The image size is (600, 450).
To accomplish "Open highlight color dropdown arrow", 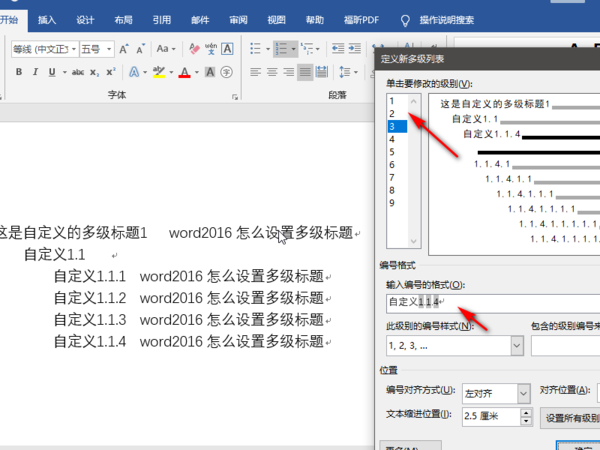I will pyautogui.click(x=171, y=72).
